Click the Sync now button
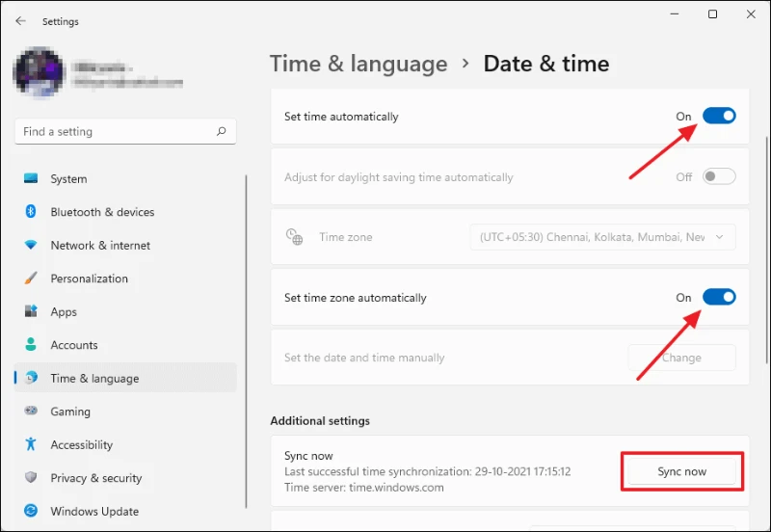This screenshot has height=532, width=771. [x=682, y=471]
